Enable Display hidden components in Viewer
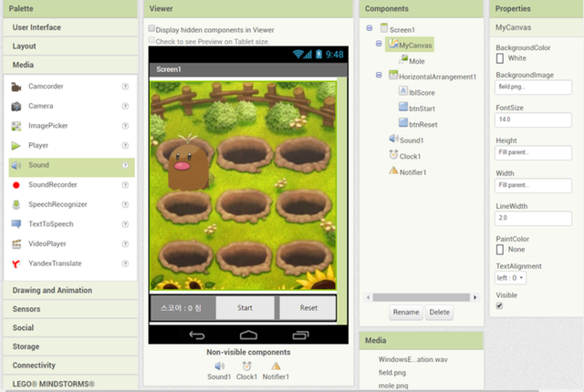The height and width of the screenshot is (392, 584). [x=151, y=28]
